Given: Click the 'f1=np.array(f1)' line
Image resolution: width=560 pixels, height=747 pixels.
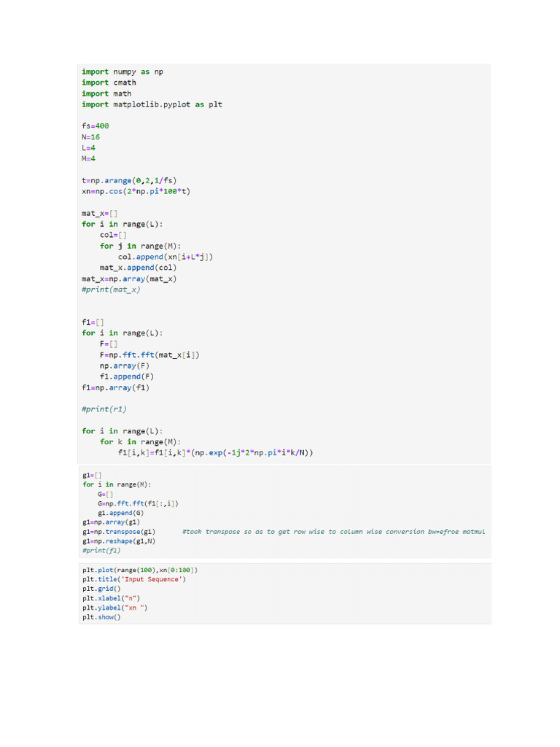Looking at the screenshot, I should (115, 387).
